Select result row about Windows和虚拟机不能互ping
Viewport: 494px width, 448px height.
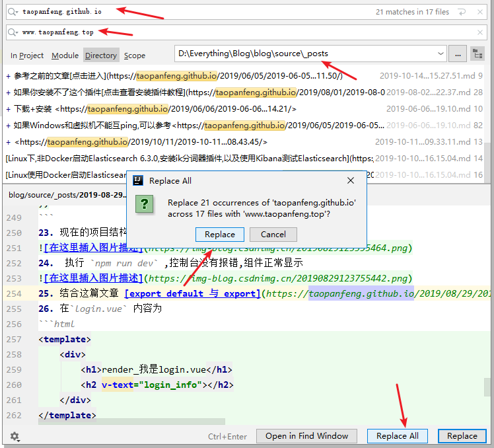(244, 126)
